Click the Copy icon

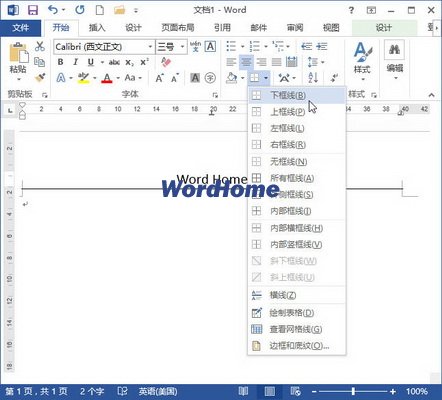(40, 62)
